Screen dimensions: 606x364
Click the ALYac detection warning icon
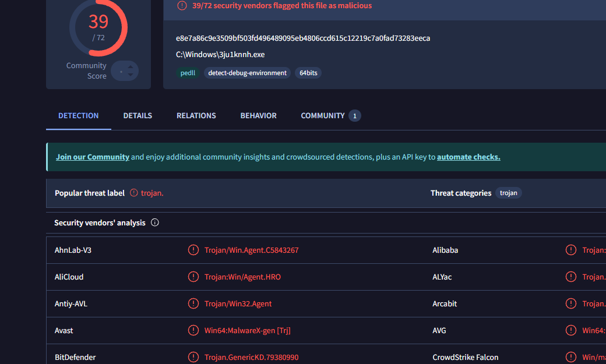coord(571,277)
